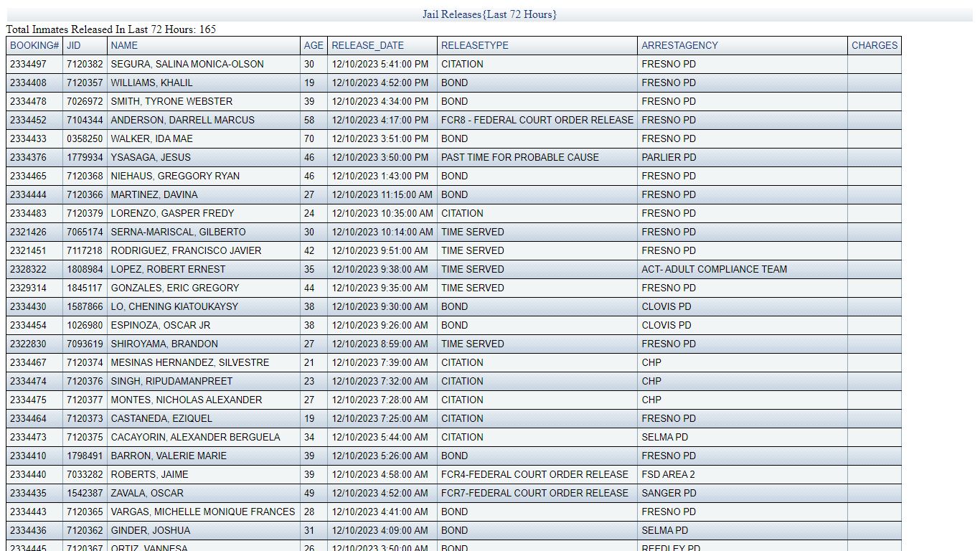Image resolution: width=980 pixels, height=551 pixels.
Task: Select name ANDERSON, DARRELL MARCUS
Action: pyautogui.click(x=182, y=120)
